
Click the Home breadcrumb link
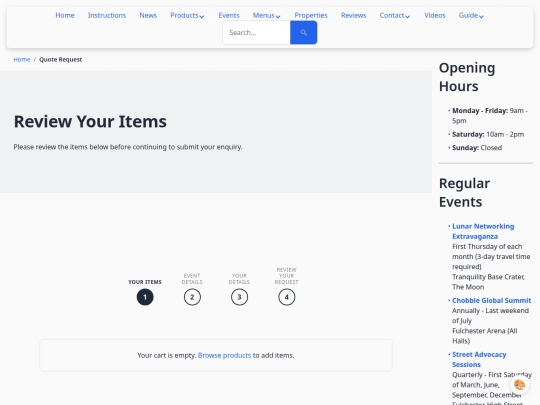22,60
